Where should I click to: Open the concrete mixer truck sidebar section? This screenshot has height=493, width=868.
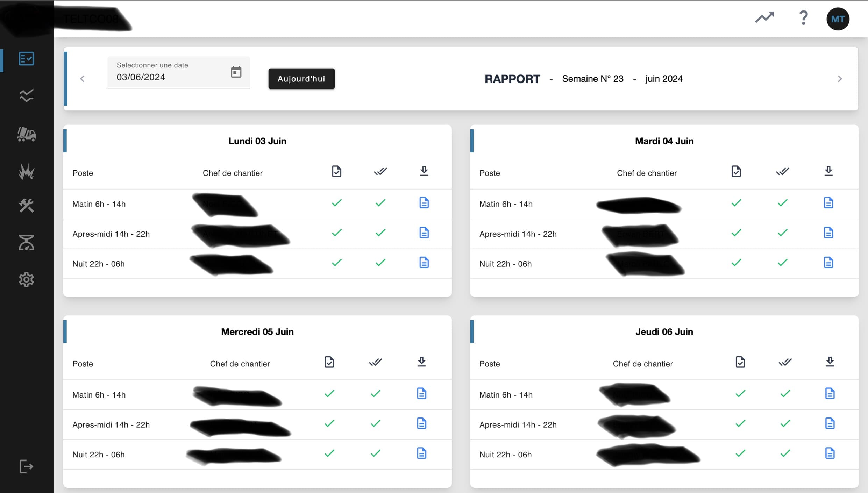click(x=26, y=134)
